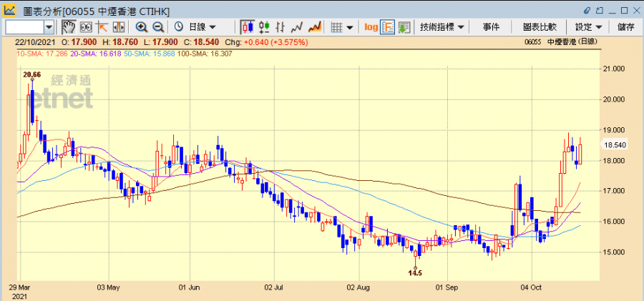644x301 pixels.
Task: Click the zoom in magnifier icon
Action: pos(142,27)
